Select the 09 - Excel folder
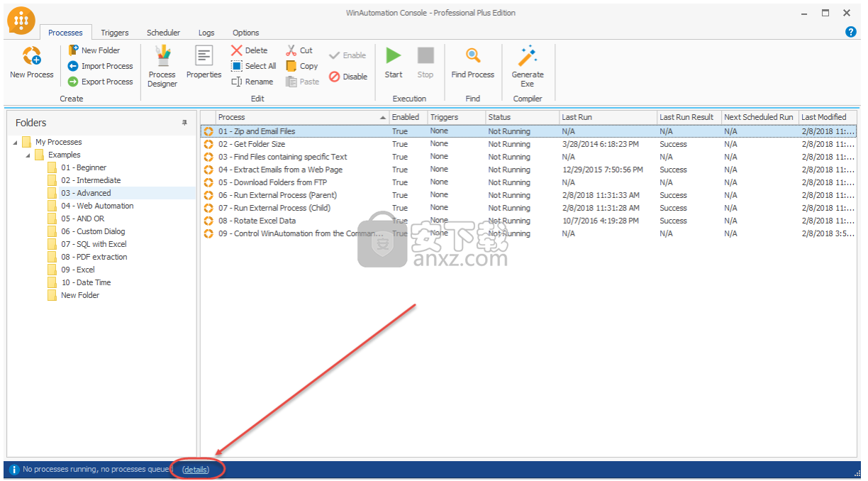 78,270
